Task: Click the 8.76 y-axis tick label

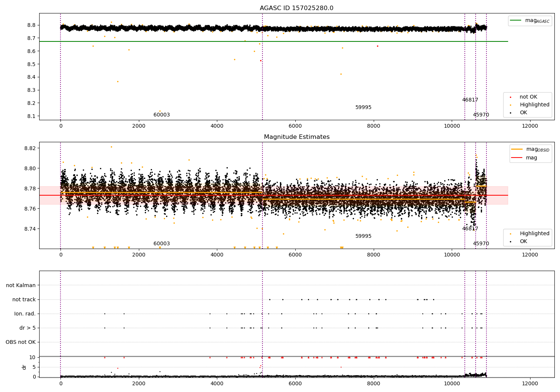Action: point(30,209)
